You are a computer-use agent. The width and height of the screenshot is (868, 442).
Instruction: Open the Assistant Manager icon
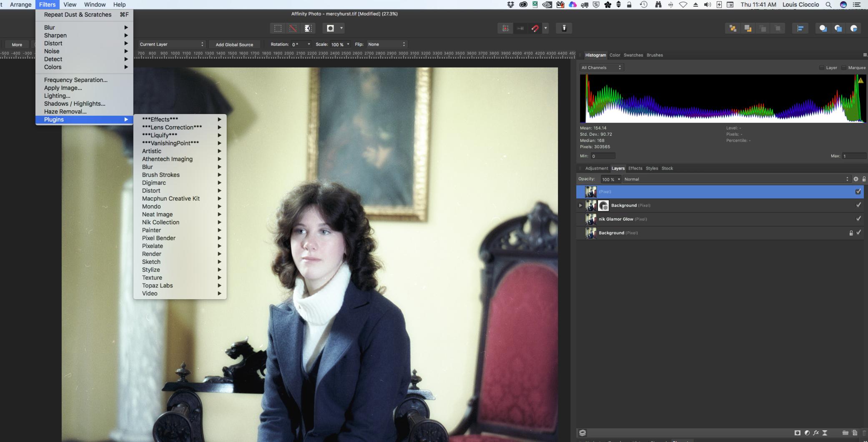tap(564, 28)
